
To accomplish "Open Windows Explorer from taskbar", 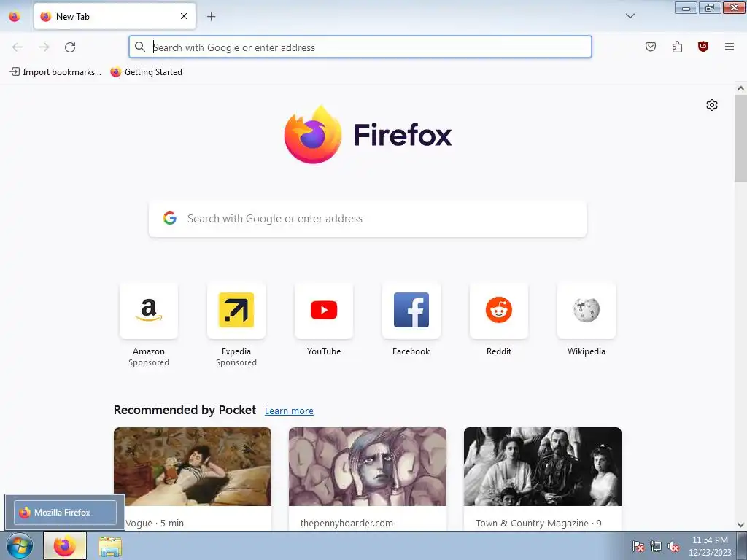I will pos(110,546).
